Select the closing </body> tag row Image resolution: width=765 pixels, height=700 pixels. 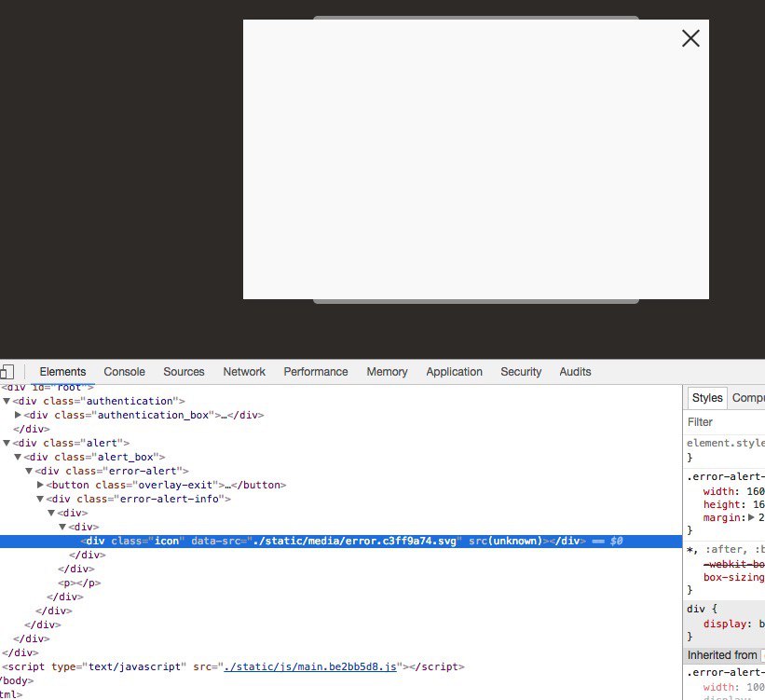(17, 680)
